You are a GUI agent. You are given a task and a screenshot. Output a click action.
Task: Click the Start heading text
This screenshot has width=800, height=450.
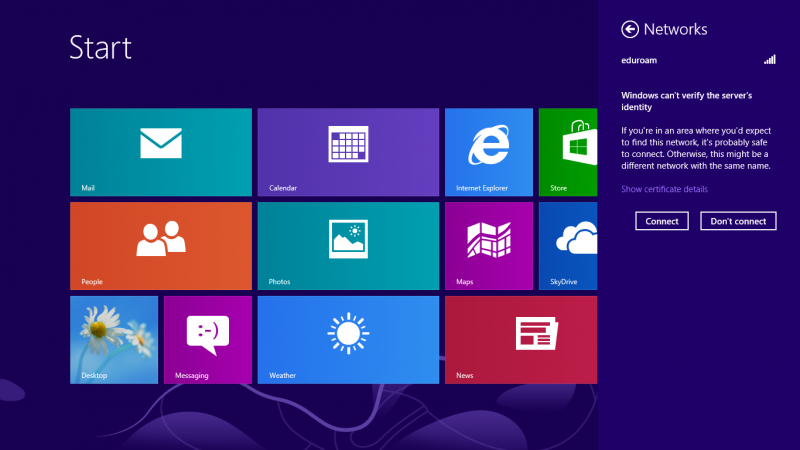pos(100,47)
